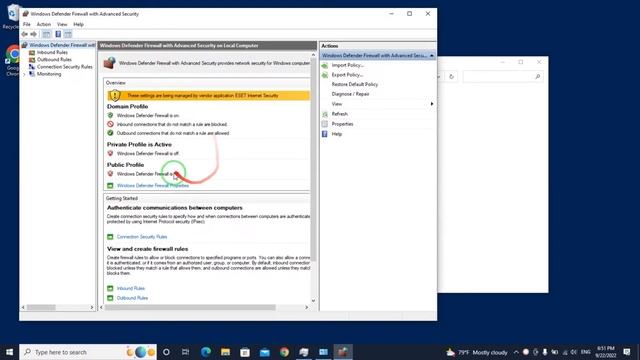Click the Properties icon in Actions pane
The image size is (640, 360).
point(325,124)
